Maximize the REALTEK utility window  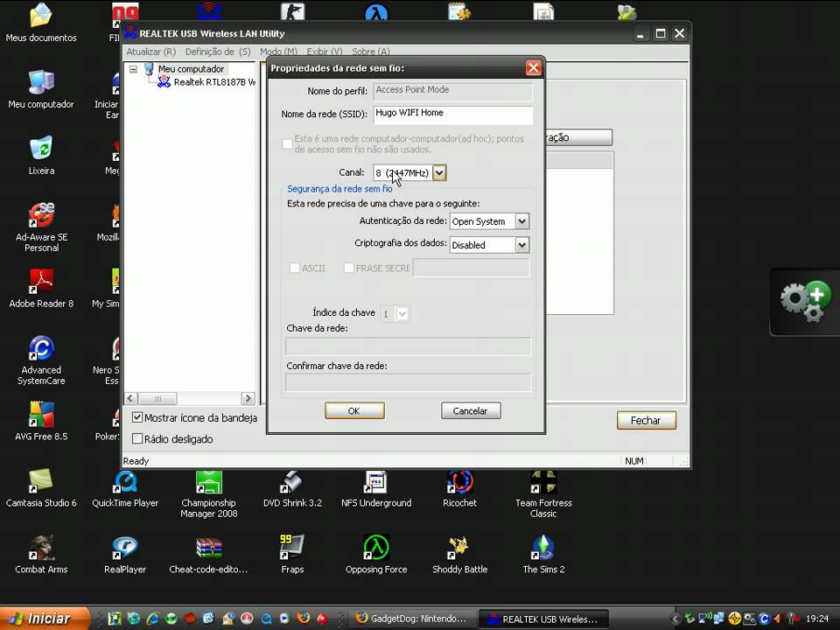pos(661,34)
